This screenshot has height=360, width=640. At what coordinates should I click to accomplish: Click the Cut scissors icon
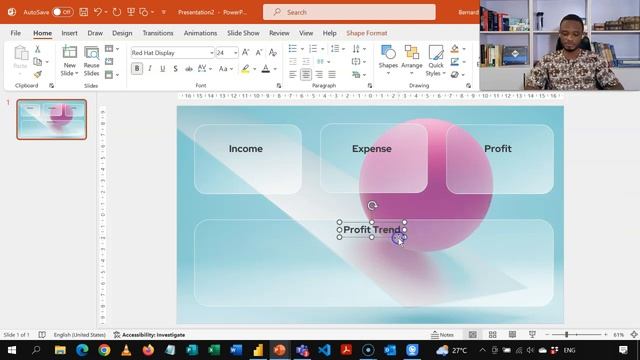click(38, 49)
